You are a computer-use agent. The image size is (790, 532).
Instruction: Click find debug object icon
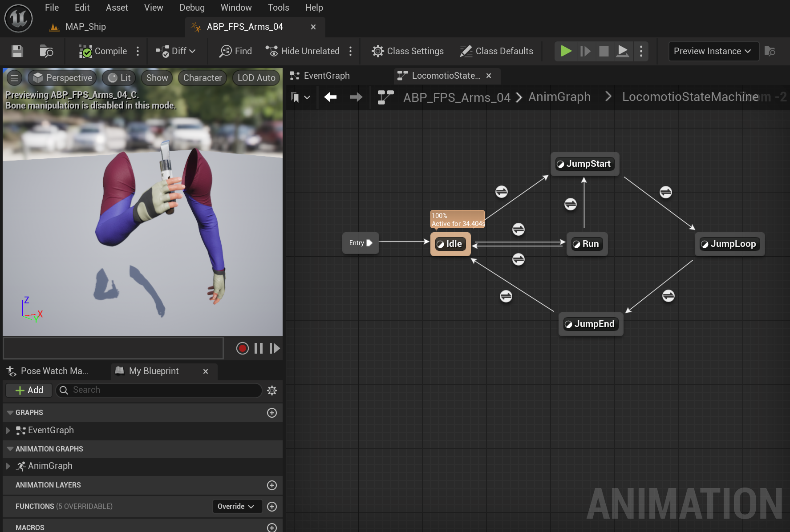770,51
